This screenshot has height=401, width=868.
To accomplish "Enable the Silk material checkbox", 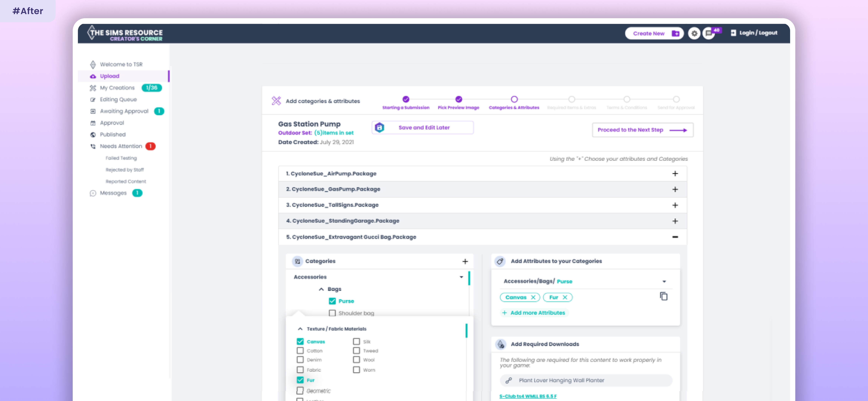I will click(x=356, y=342).
